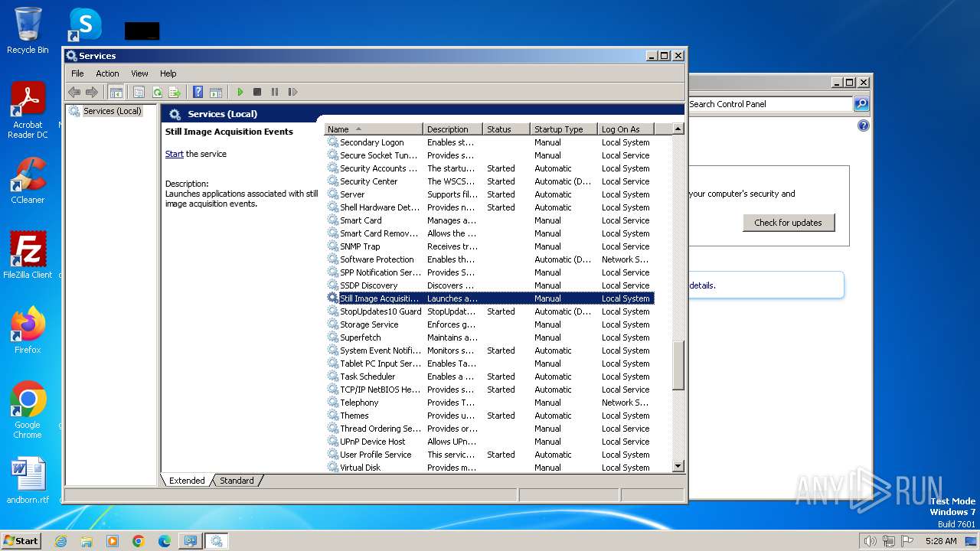Viewport: 980px width, 551px height.
Task: Switch to the Standard tab
Action: [x=237, y=481]
